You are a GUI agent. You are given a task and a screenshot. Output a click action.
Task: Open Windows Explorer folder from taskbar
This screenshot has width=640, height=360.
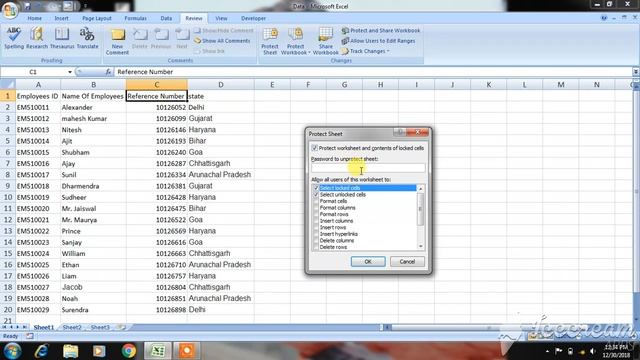tap(70, 351)
